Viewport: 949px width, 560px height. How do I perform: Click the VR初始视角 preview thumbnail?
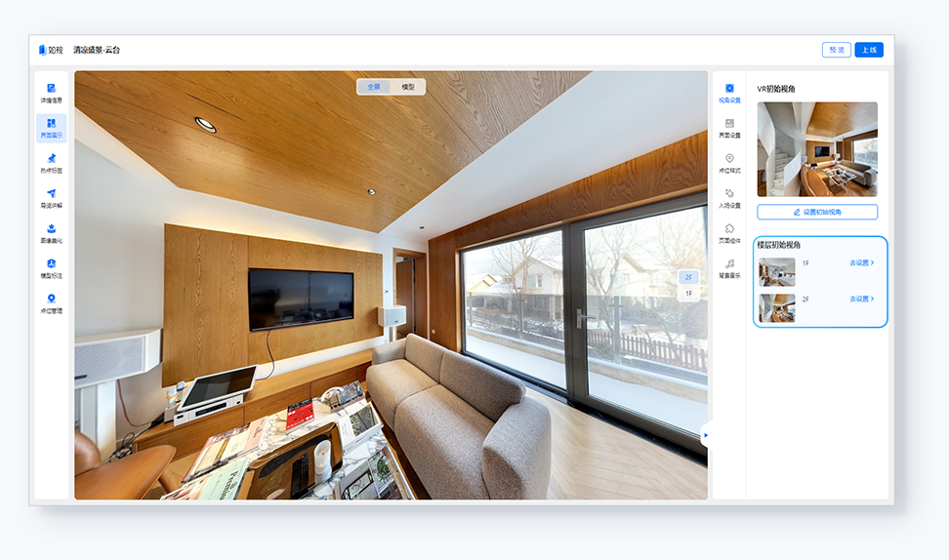817,148
